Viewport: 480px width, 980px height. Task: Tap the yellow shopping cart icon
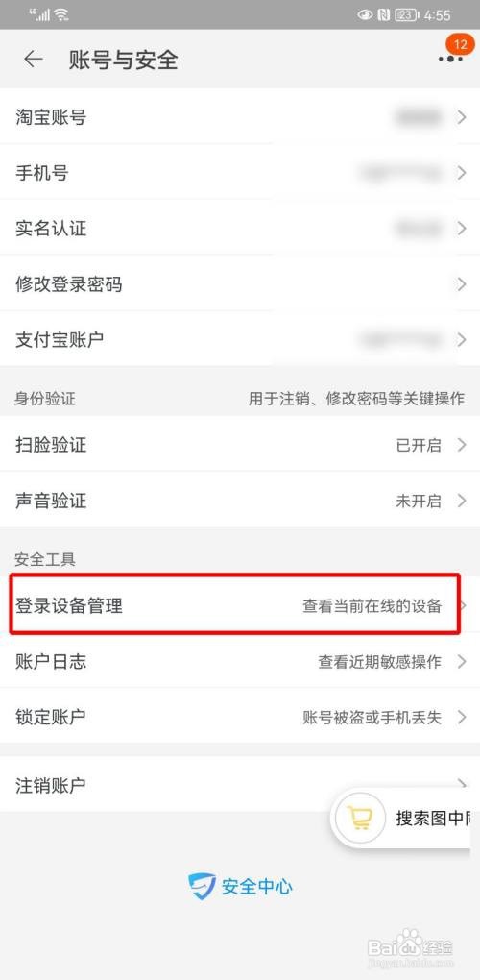pyautogui.click(x=359, y=819)
